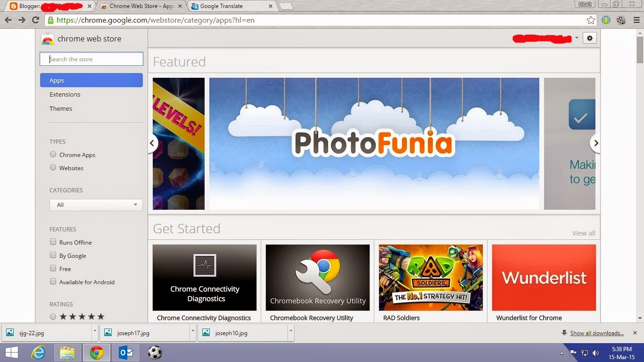This screenshot has width=644, height=362.
Task: Open Outlook from the taskbar
Action: [x=125, y=353]
